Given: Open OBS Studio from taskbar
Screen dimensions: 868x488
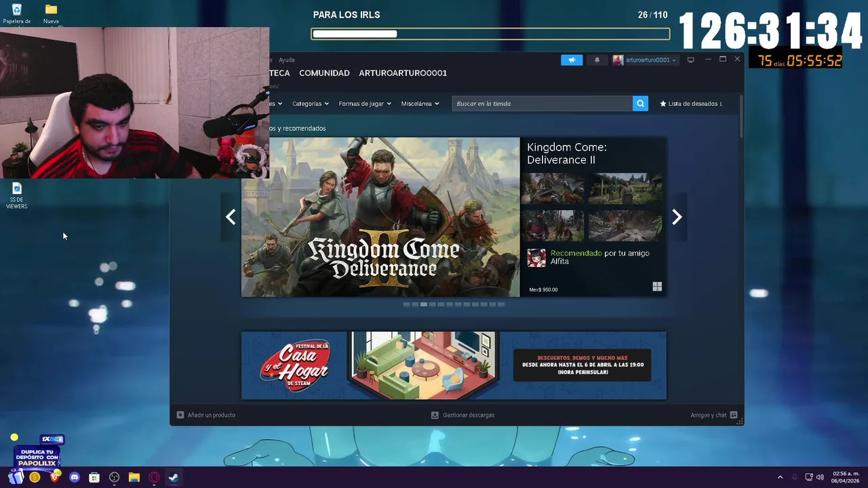Looking at the screenshot, I should point(114,477).
